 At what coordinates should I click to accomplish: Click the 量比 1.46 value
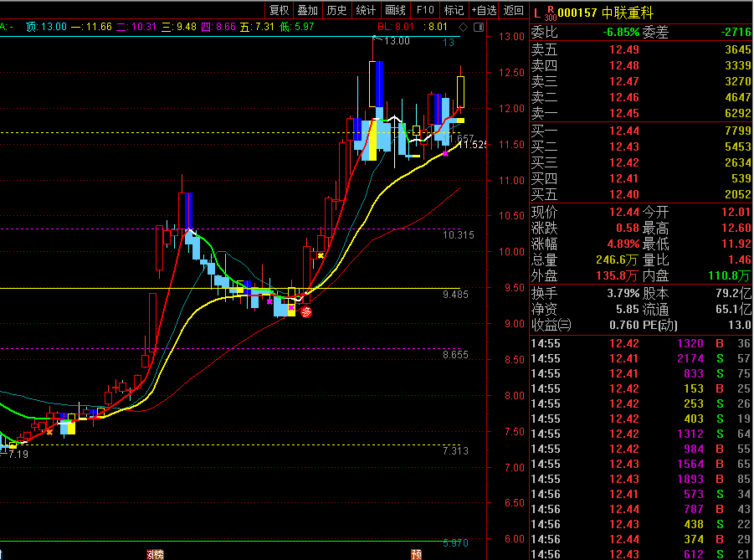coord(740,259)
